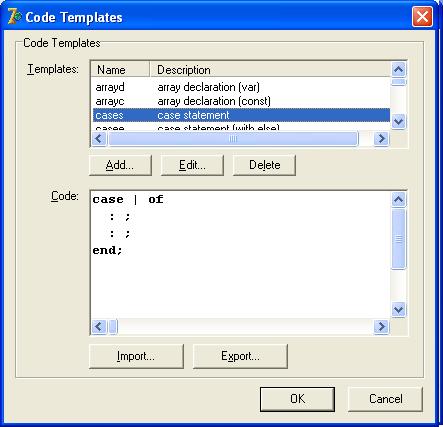Click the Export... button
Viewport: 443px width, 427px height.
point(240,356)
